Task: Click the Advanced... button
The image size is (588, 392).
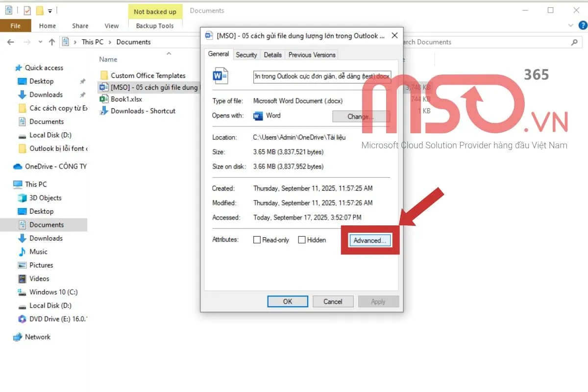Action: pyautogui.click(x=370, y=240)
